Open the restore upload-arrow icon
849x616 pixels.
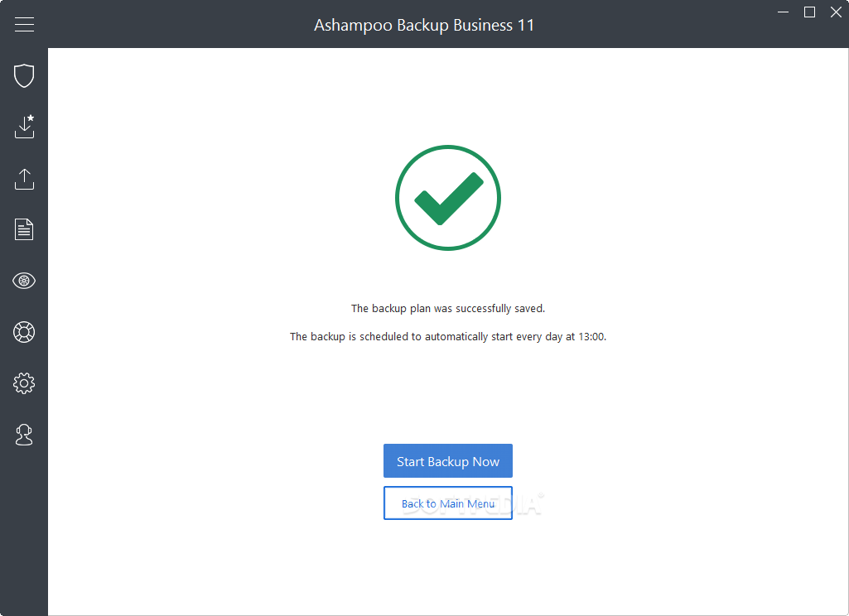tap(24, 179)
